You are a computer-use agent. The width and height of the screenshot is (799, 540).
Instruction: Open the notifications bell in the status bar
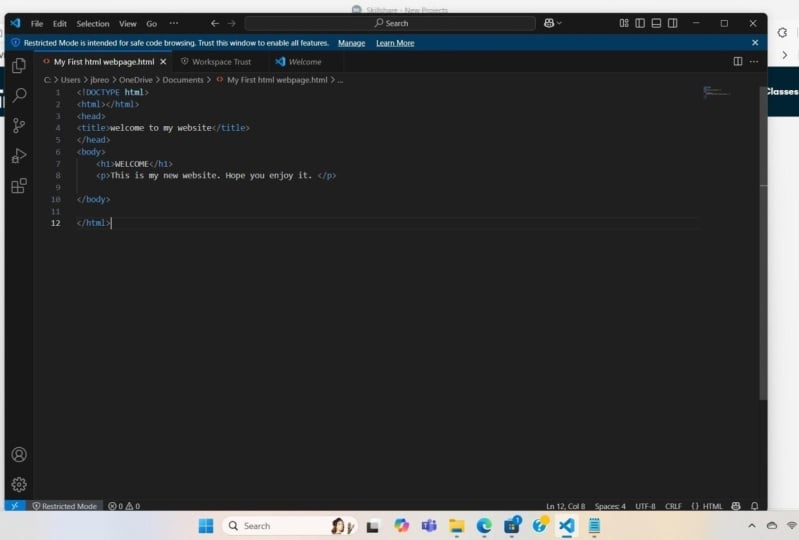tap(755, 506)
